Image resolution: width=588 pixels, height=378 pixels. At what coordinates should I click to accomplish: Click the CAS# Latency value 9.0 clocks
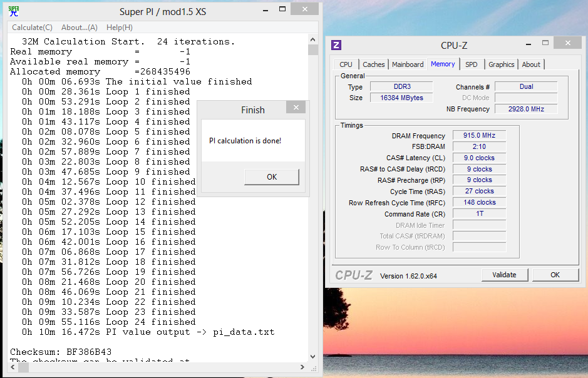point(479,158)
